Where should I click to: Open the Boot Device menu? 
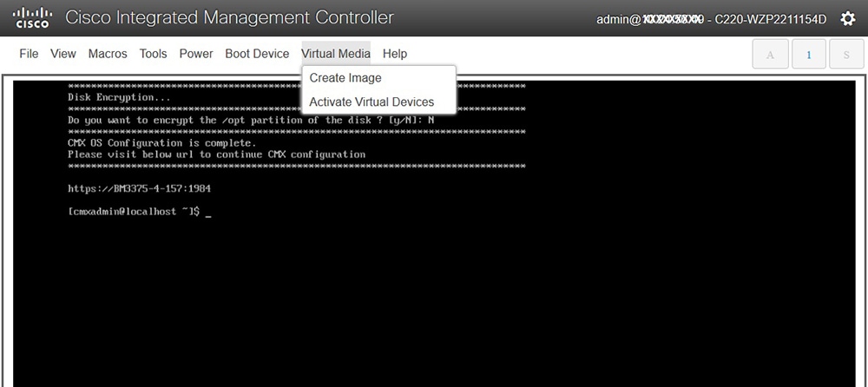point(257,54)
